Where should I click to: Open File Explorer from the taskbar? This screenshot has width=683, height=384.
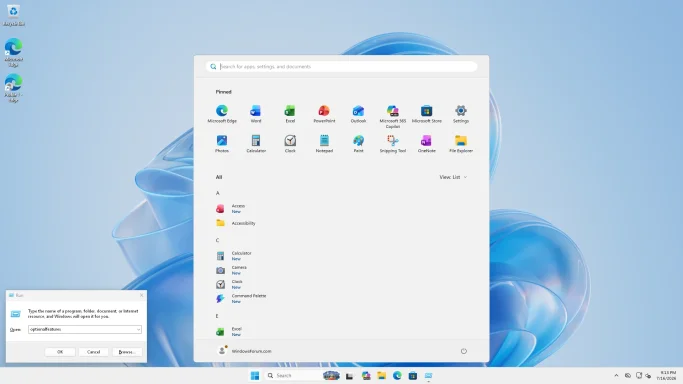tap(382, 376)
